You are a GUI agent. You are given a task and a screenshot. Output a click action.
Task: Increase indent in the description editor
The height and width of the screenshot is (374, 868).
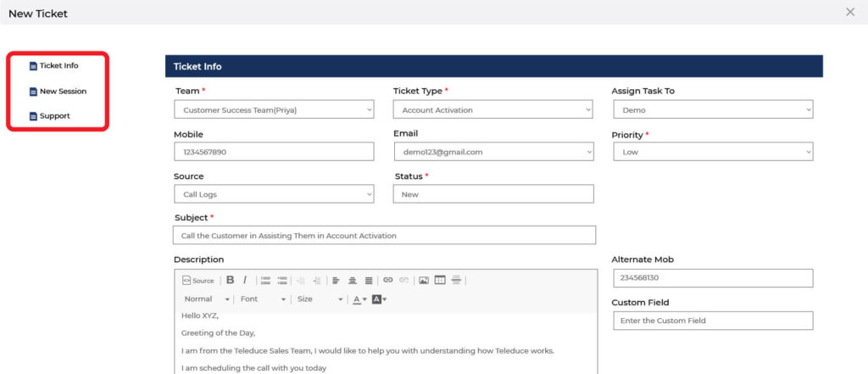click(317, 281)
